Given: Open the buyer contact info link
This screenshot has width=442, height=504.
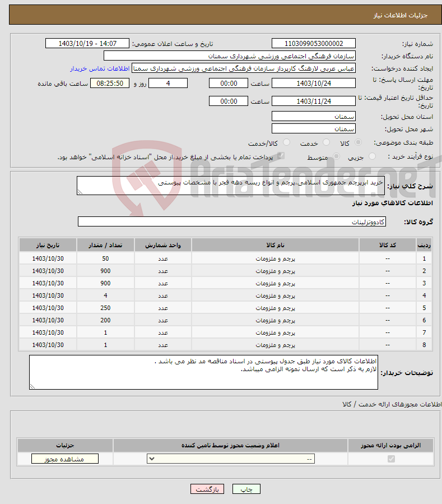Looking at the screenshot, I should (100, 68).
